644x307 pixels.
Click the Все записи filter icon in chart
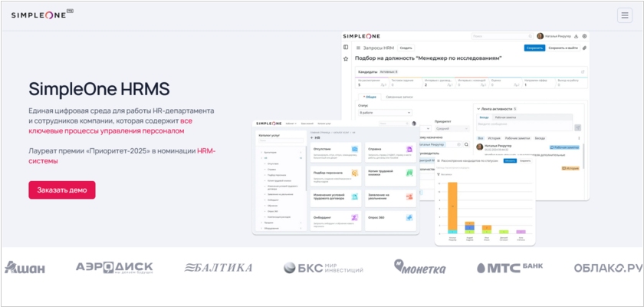tap(439, 174)
